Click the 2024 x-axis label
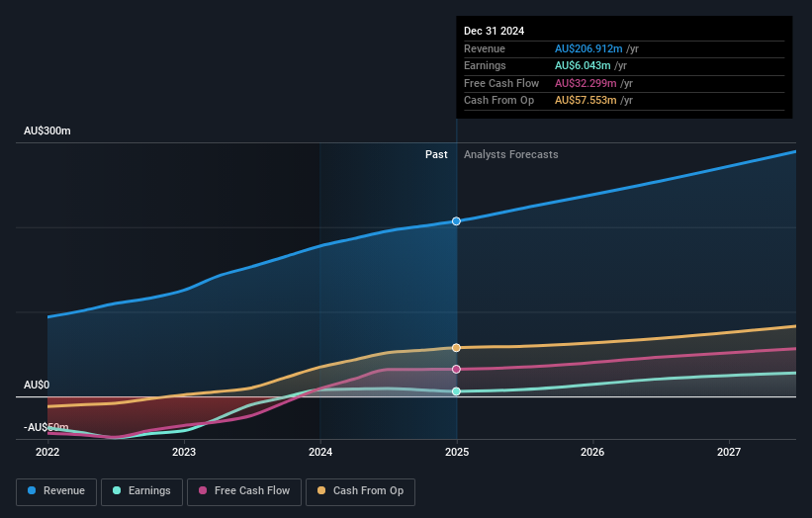Viewport: 812px width, 518px height. click(x=320, y=452)
